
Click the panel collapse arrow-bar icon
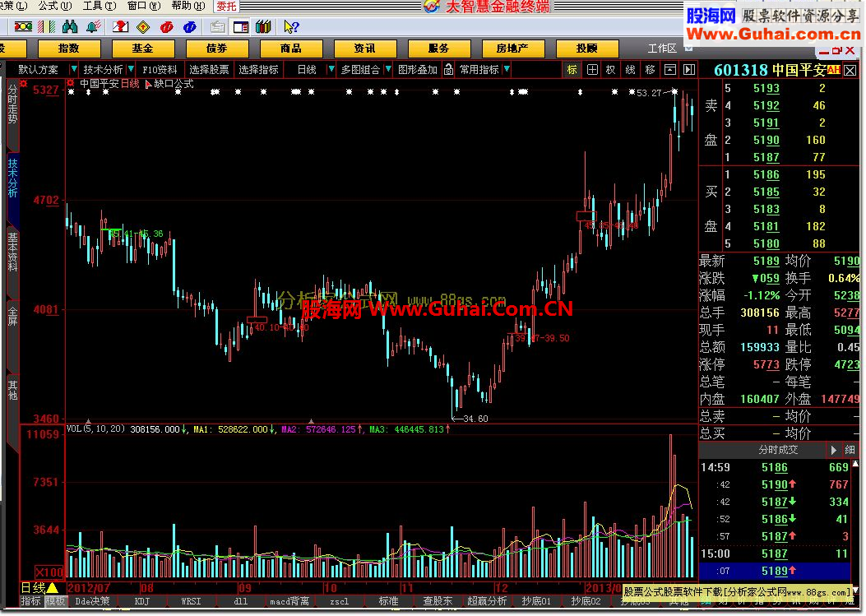(x=688, y=70)
